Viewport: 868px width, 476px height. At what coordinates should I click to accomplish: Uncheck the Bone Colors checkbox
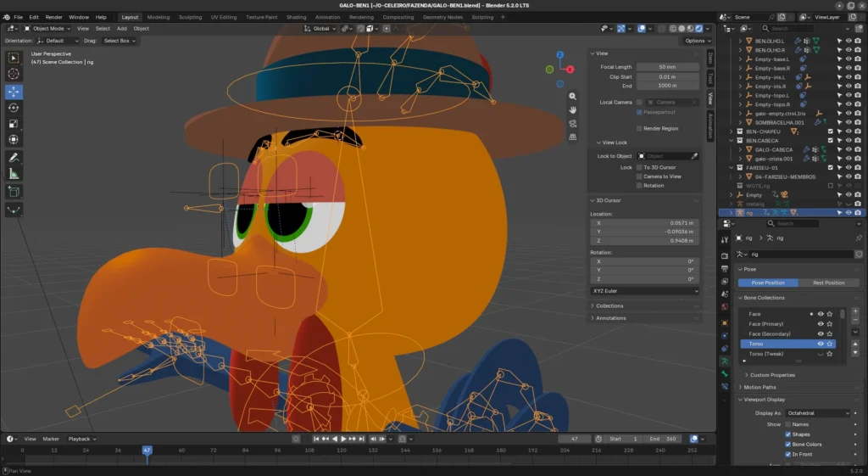tap(787, 445)
